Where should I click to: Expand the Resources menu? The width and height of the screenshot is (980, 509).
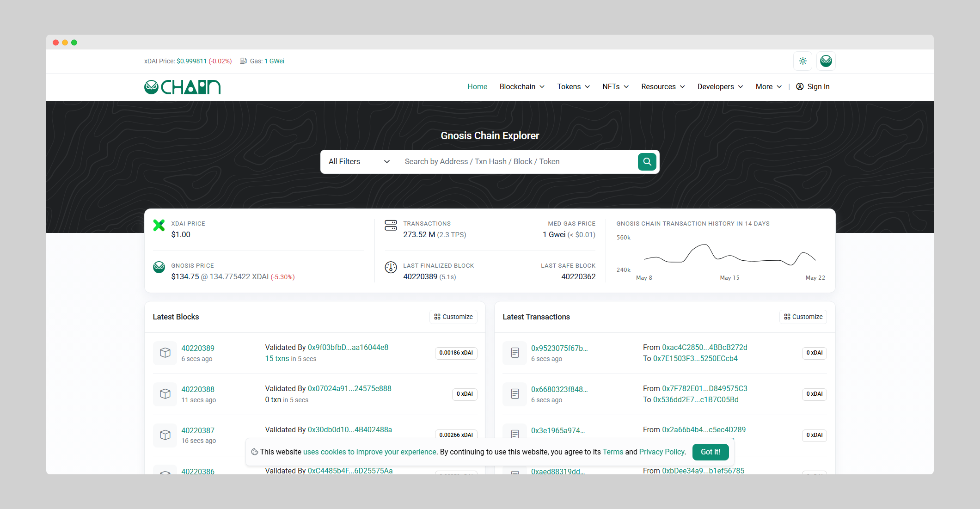[663, 86]
